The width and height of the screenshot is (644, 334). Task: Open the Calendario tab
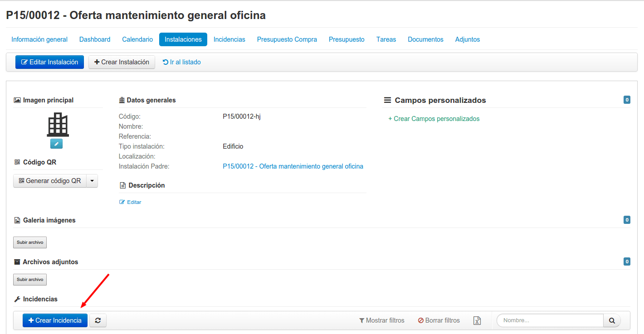[137, 39]
